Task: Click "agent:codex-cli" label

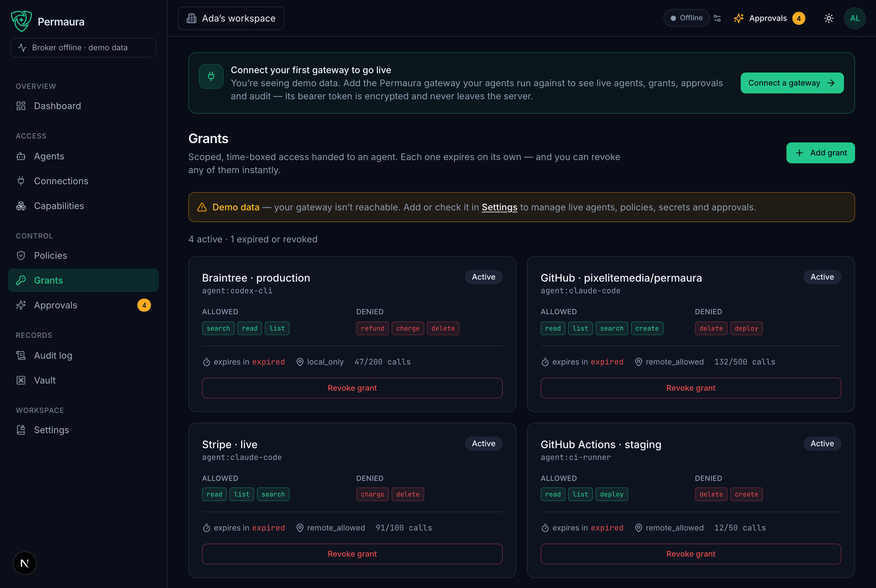Action: tap(237, 291)
